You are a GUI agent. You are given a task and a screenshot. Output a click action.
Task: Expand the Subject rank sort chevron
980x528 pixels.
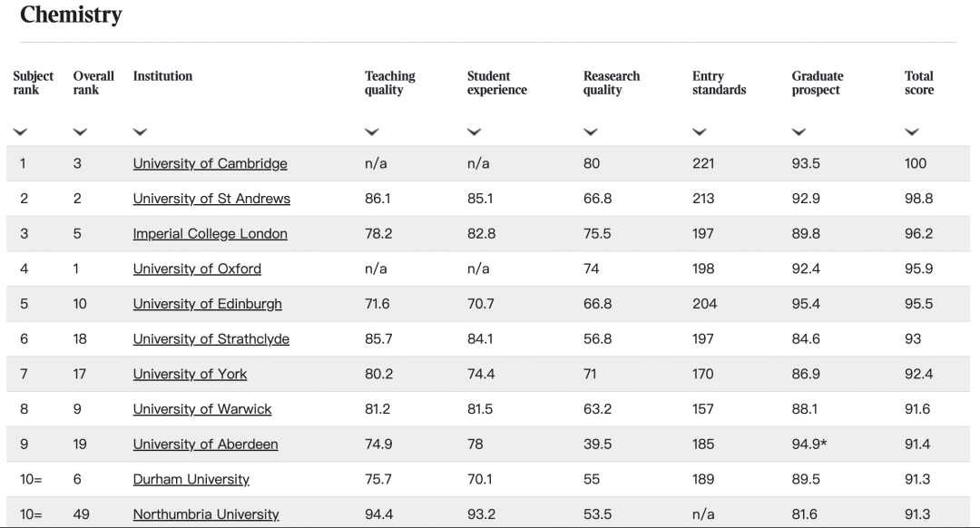[x=20, y=132]
